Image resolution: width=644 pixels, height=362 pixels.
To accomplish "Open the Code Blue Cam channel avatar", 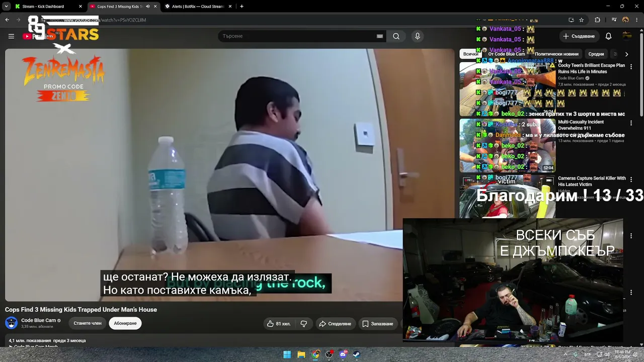I will tap(11, 323).
